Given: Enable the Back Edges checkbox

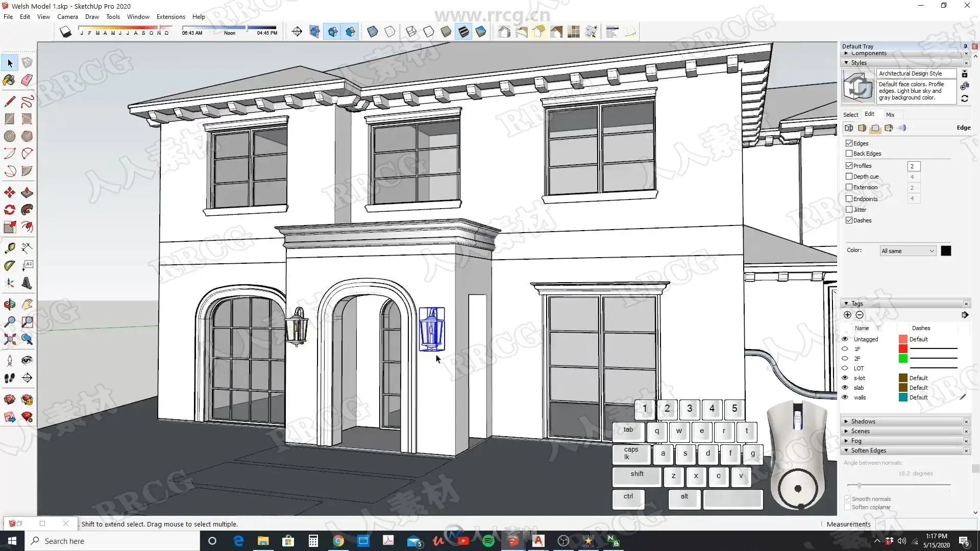Looking at the screenshot, I should (x=849, y=154).
